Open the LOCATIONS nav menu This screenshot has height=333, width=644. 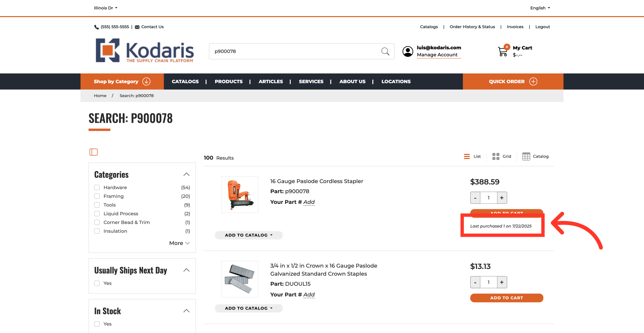tap(396, 81)
